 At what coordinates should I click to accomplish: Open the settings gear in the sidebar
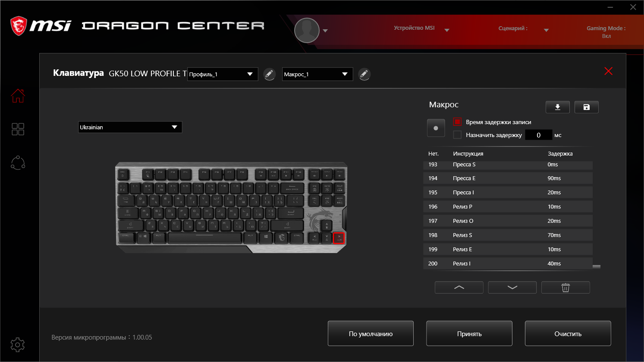pos(18,344)
